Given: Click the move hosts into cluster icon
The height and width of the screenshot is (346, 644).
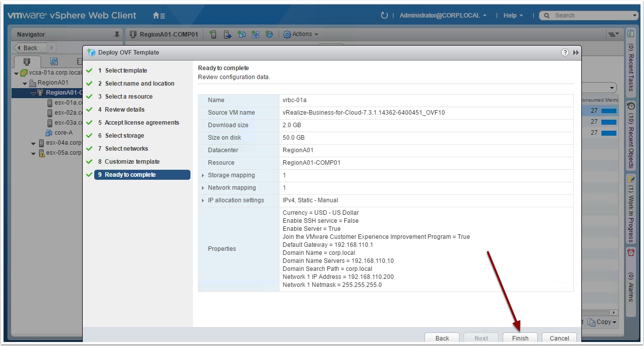Looking at the screenshot, I should tap(228, 35).
